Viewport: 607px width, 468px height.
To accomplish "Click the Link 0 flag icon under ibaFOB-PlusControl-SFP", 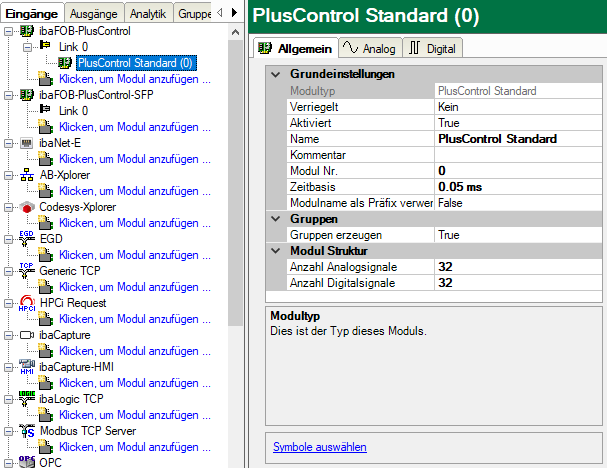I will pyautogui.click(x=45, y=110).
